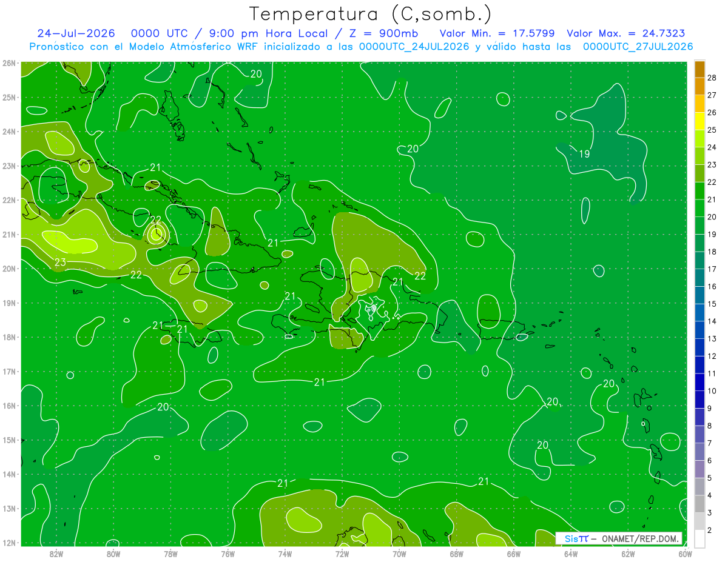Click the color scale label '15'
Screen dimensions: 728x562
coord(712,304)
